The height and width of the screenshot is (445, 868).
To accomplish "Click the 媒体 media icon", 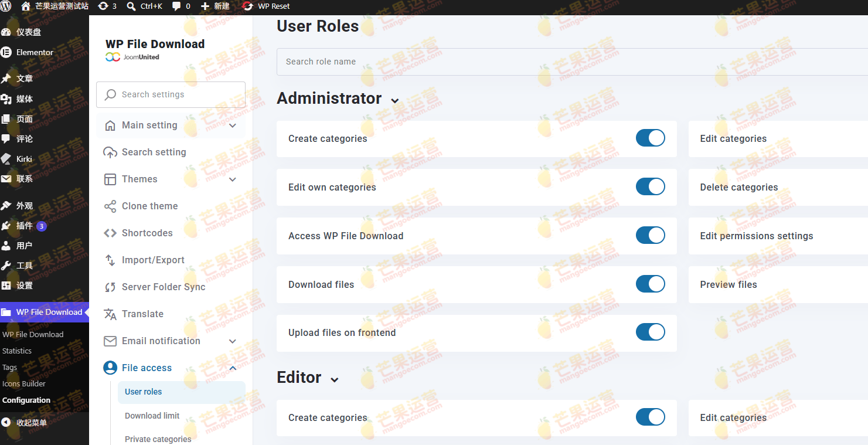I will pyautogui.click(x=6, y=99).
